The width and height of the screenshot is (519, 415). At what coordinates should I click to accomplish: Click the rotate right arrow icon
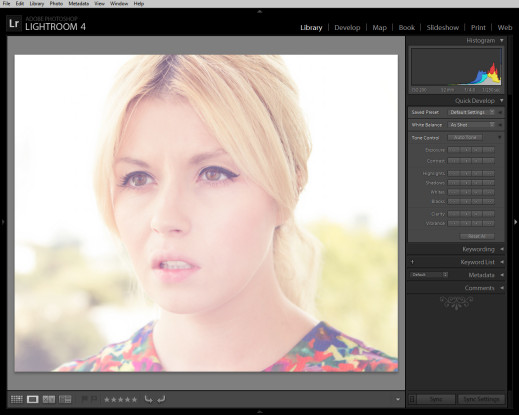tap(161, 399)
